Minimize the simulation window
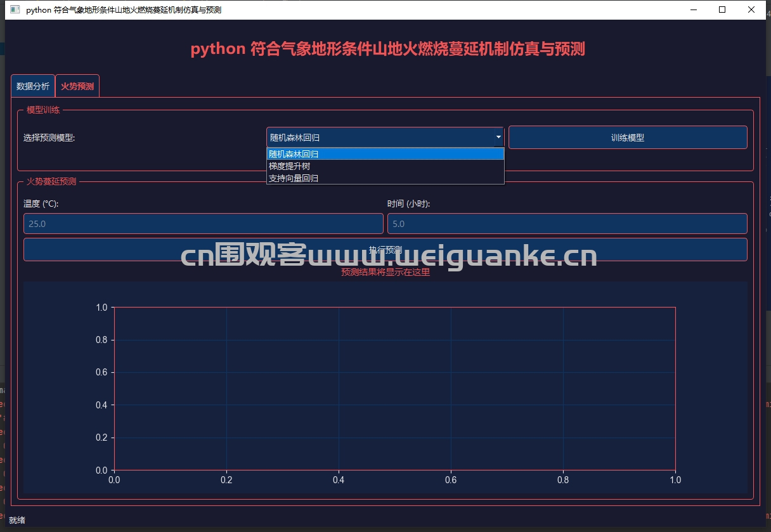The image size is (771, 532). (x=693, y=10)
